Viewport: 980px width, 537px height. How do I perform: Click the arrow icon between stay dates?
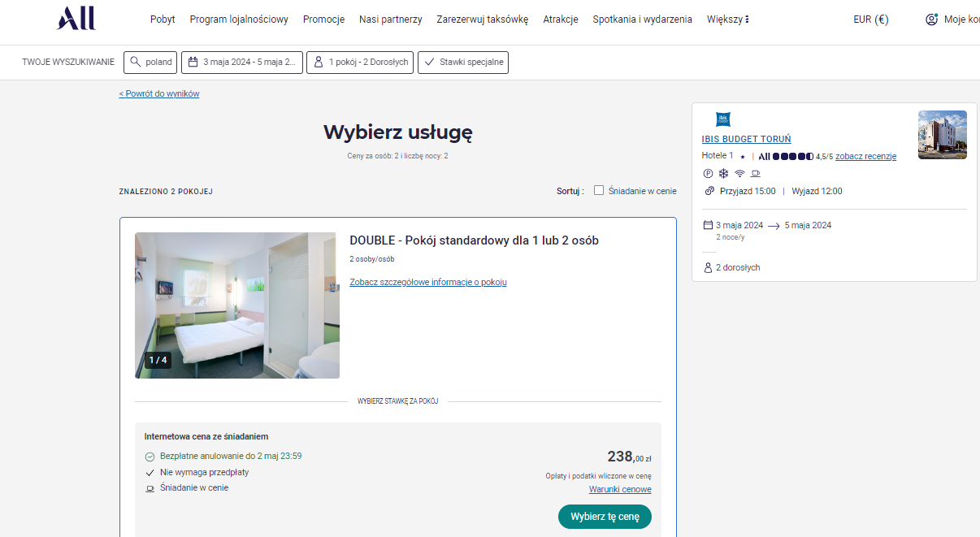(x=774, y=225)
